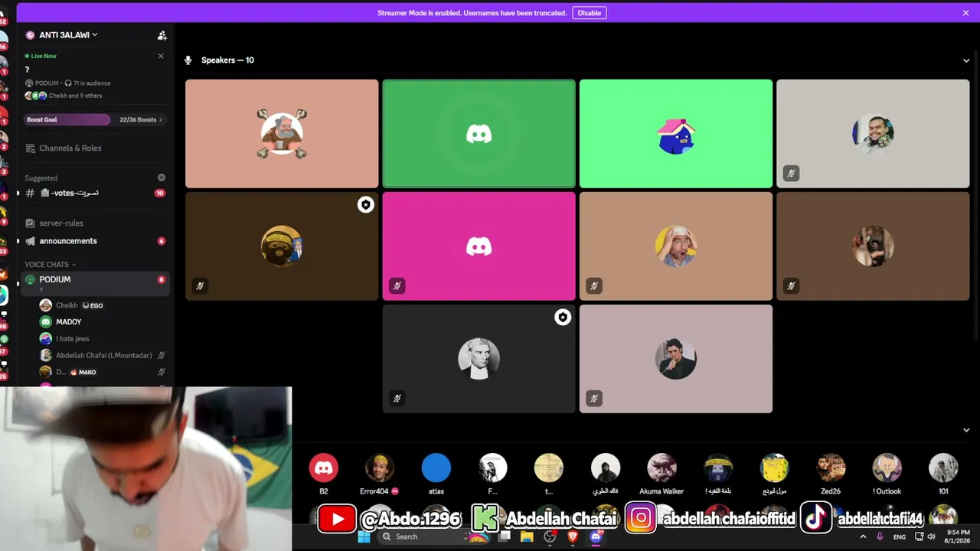The image size is (980, 551).
Task: Click the Windows Start button
Action: (364, 536)
